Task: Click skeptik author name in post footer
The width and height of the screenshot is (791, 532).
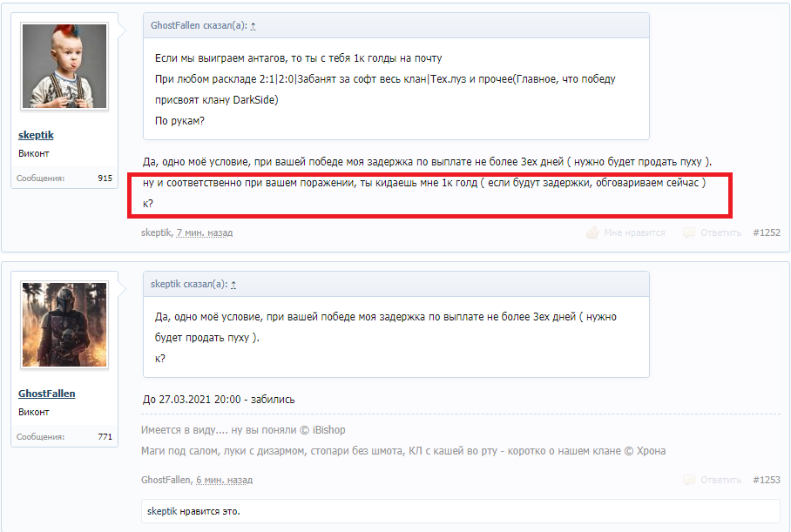Action: [x=157, y=233]
